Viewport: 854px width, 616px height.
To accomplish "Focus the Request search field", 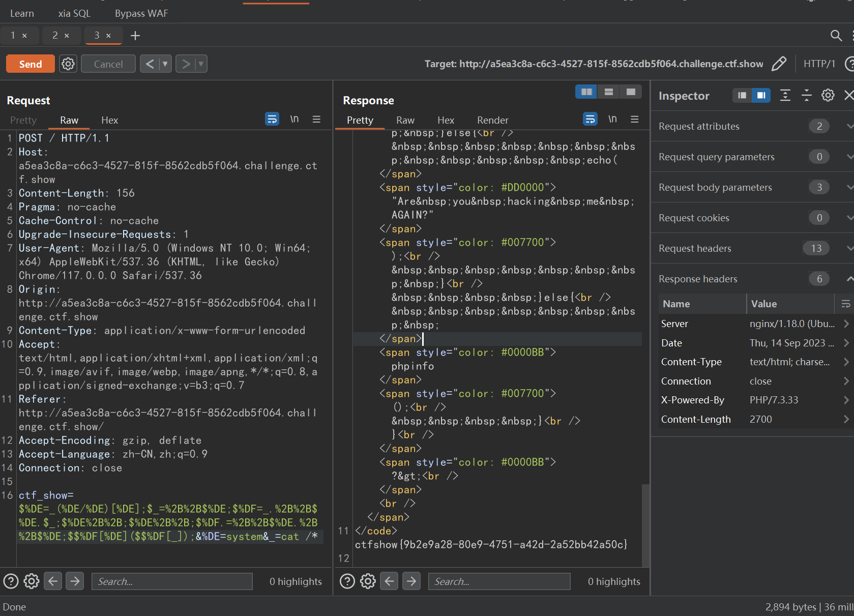I will (x=172, y=581).
